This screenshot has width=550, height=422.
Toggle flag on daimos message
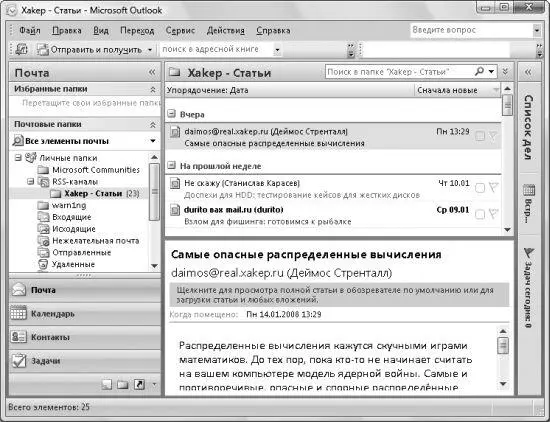pyautogui.click(x=493, y=136)
